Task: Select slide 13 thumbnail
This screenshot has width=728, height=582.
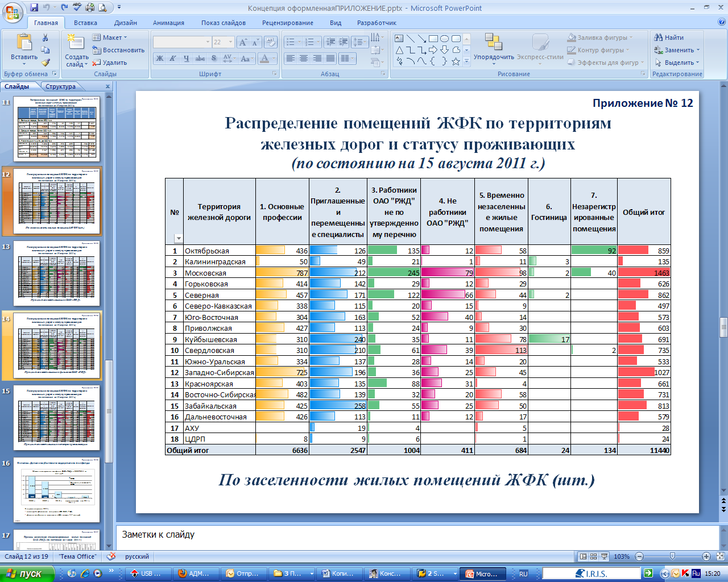Action: [56, 273]
